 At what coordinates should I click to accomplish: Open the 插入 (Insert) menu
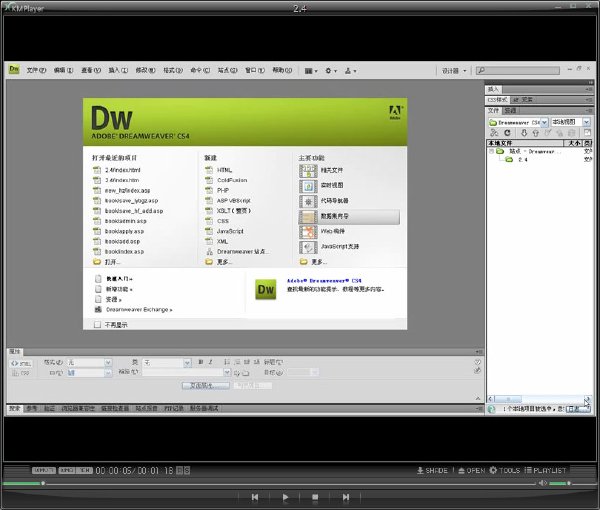(x=118, y=70)
